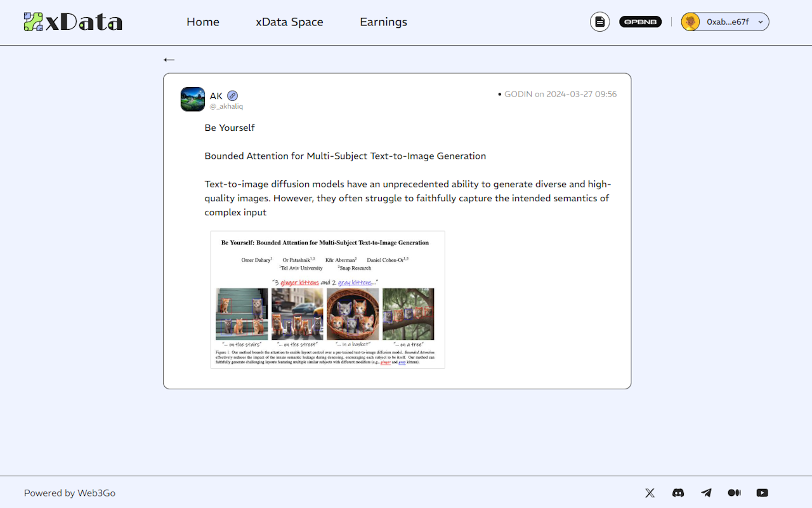The width and height of the screenshot is (812, 508).
Task: Click the YouTube icon in footer
Action: pyautogui.click(x=761, y=493)
